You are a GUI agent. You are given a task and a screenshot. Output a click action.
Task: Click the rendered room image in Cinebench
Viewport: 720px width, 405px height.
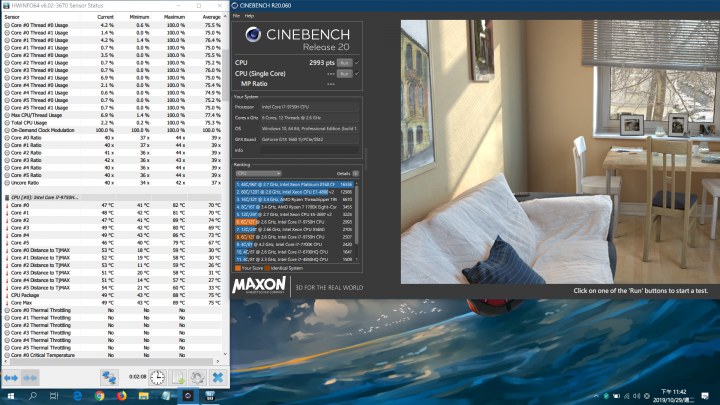tap(560, 152)
